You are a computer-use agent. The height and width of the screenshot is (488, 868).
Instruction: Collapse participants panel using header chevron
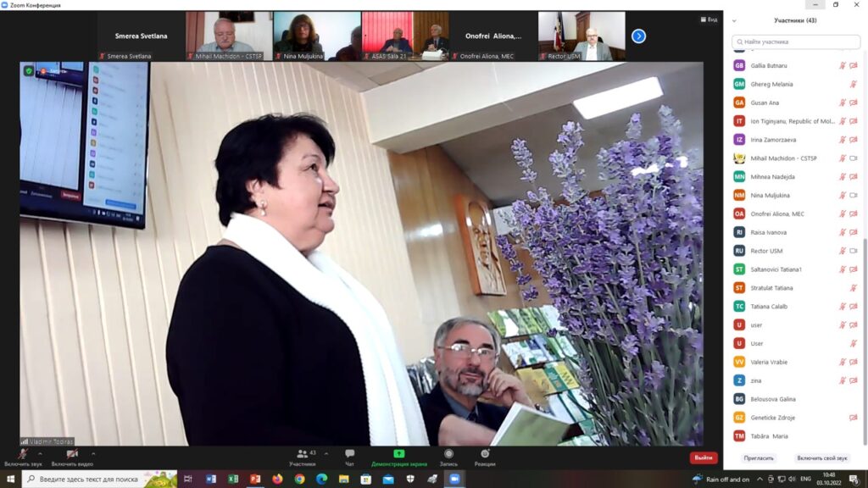[x=734, y=20]
